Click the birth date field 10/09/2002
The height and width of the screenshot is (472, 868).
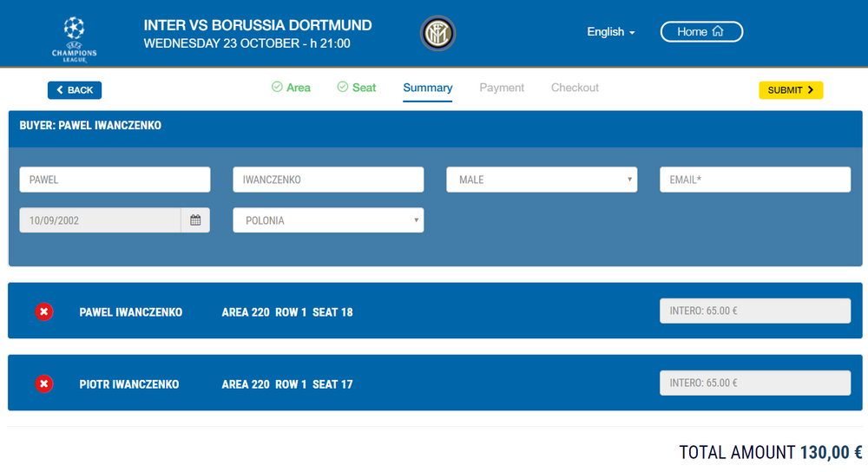coord(100,220)
